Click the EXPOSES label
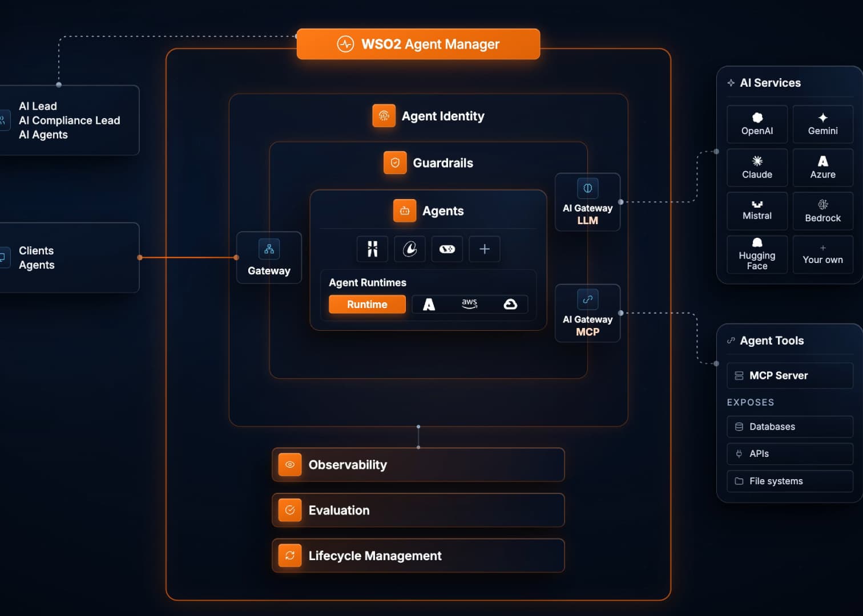863x616 pixels. [x=751, y=403]
